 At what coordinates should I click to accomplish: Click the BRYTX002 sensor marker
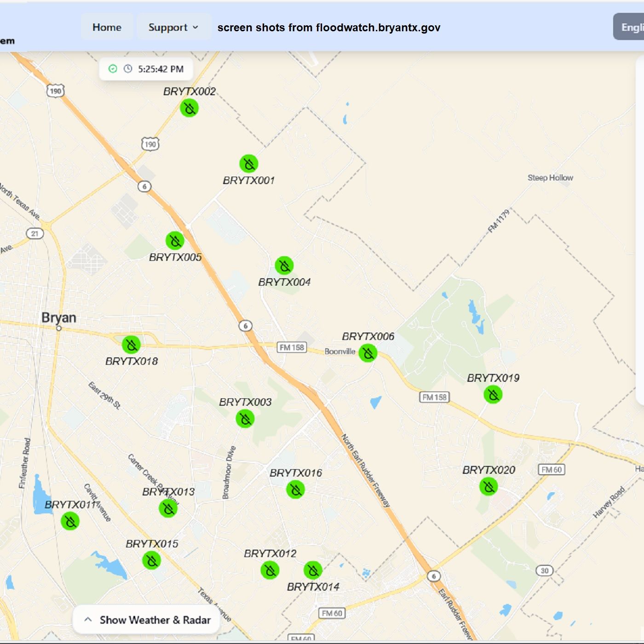(x=189, y=108)
